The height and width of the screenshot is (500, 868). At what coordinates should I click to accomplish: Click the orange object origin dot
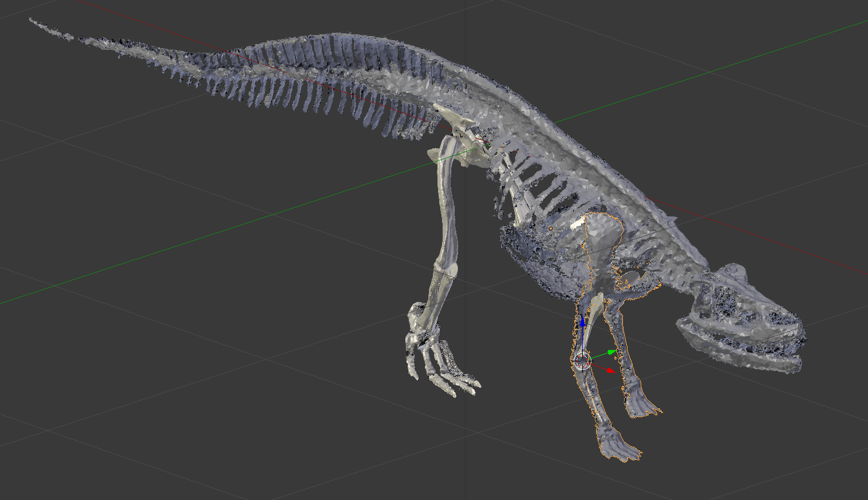pos(551,229)
